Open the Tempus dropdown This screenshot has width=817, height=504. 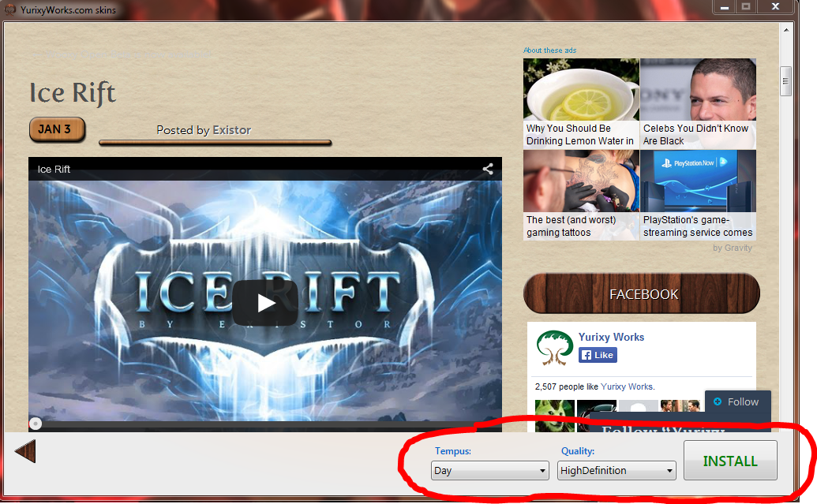[x=489, y=471]
